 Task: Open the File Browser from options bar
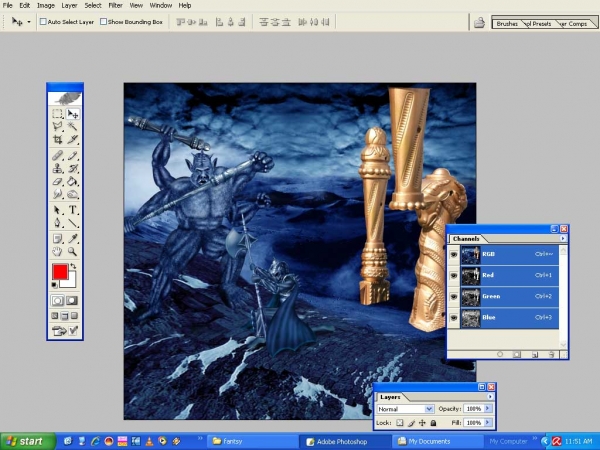tap(479, 23)
